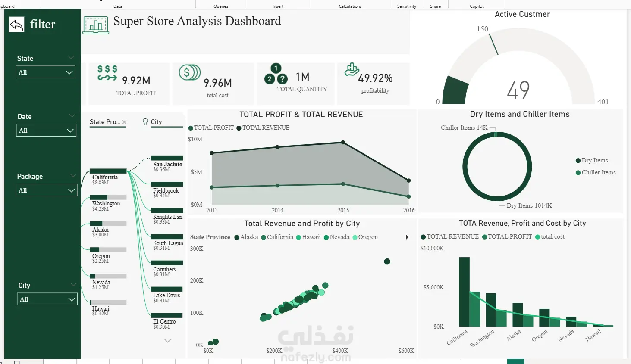Open the Share ribbon group
Screen dimensions: 631x364
tap(436, 6)
